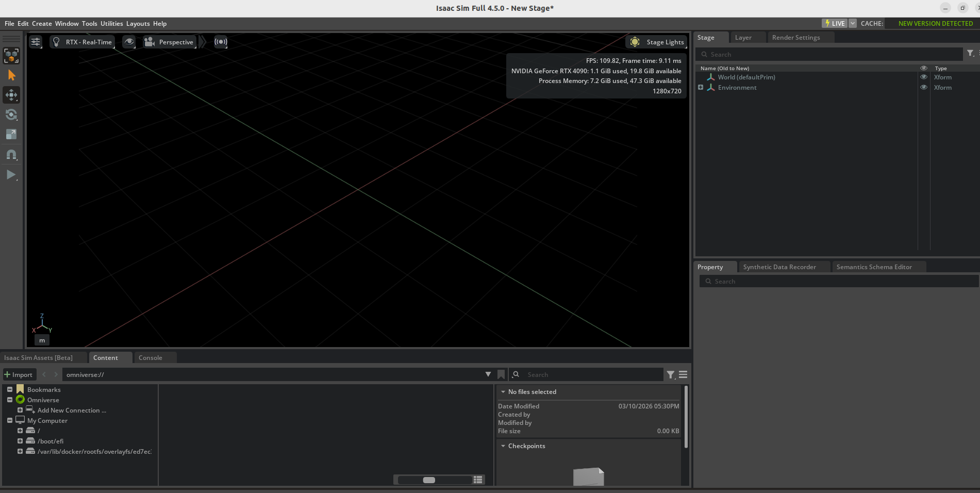The width and height of the screenshot is (980, 493).
Task: Click the Import button
Action: click(19, 375)
